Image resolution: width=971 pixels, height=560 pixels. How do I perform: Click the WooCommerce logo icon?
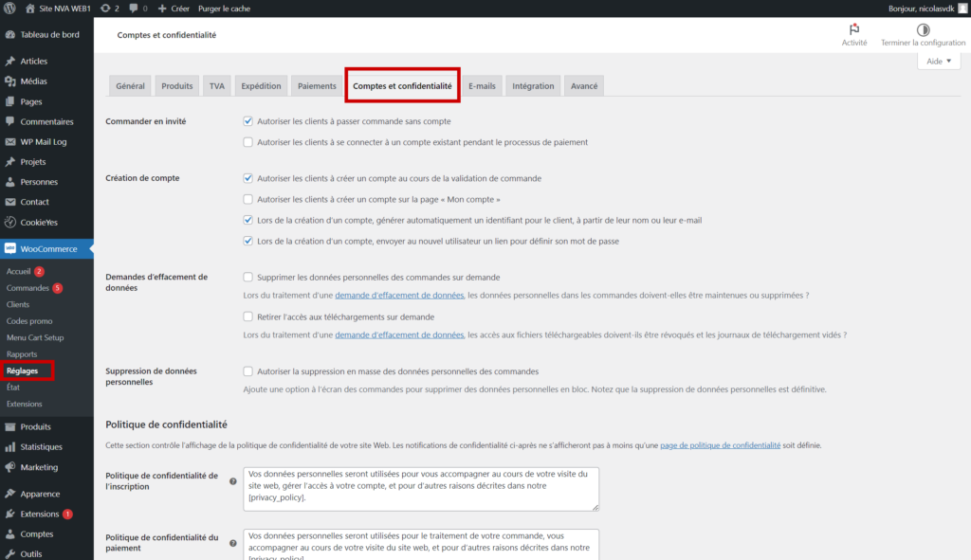(9, 249)
